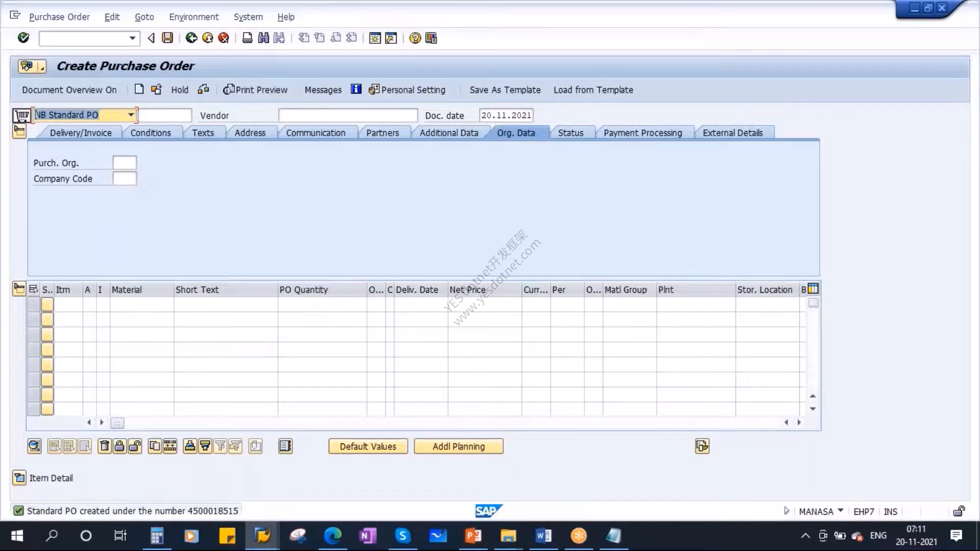This screenshot has width=980, height=551.
Task: Click the red Cancel icon in toolbar
Action: point(224,38)
